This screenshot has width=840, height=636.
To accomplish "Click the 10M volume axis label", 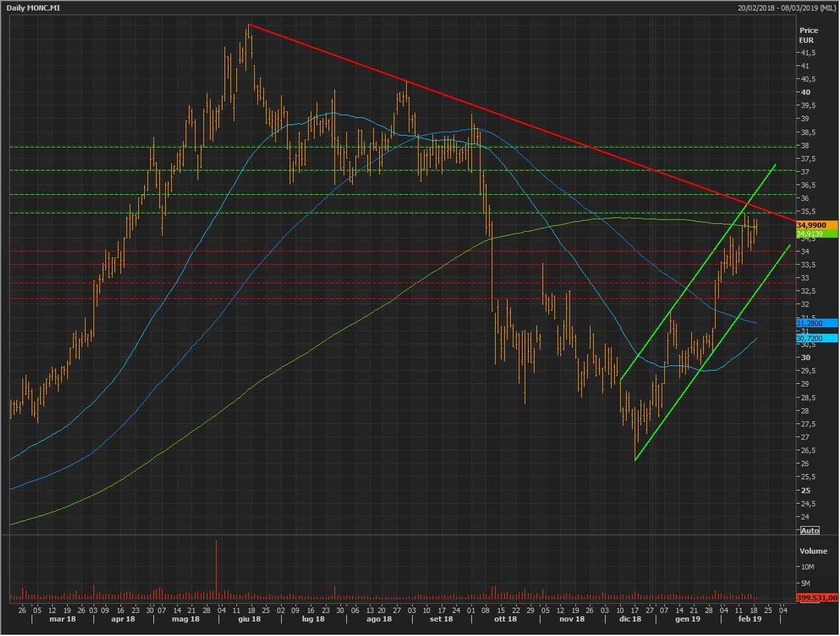I will pyautogui.click(x=807, y=567).
